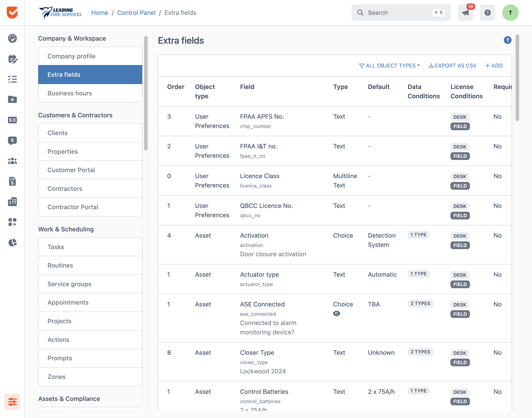Click the left menu panel scrollbar

coord(146,93)
